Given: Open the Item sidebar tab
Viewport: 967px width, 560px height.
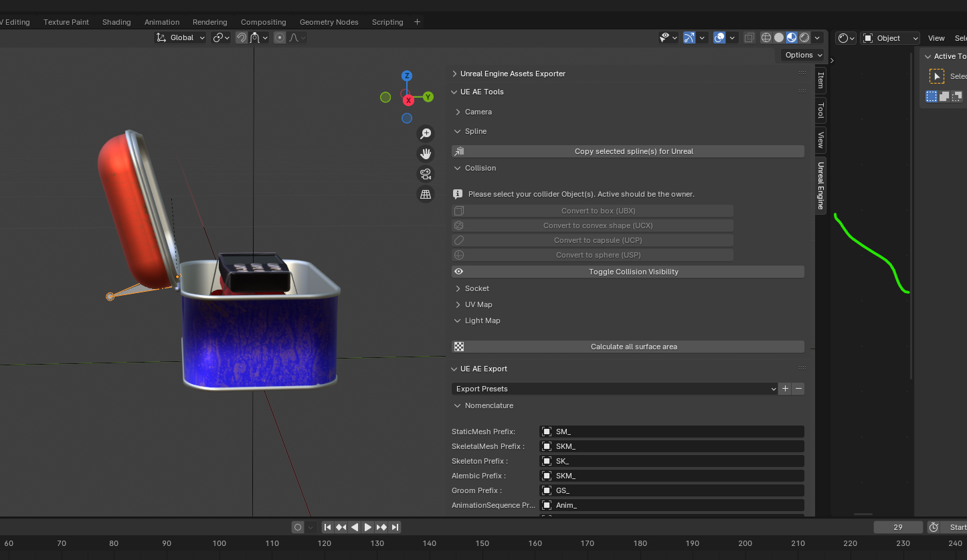Looking at the screenshot, I should coord(820,82).
